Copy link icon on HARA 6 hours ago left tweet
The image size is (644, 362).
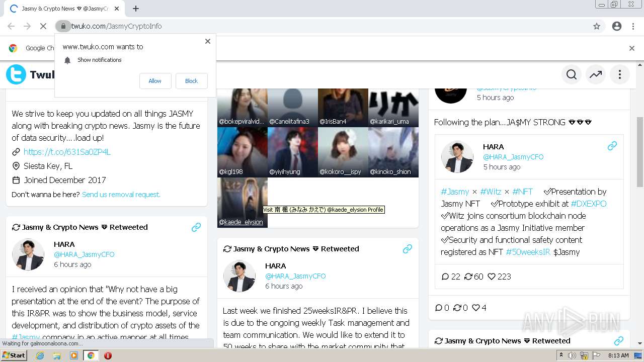pos(196,227)
